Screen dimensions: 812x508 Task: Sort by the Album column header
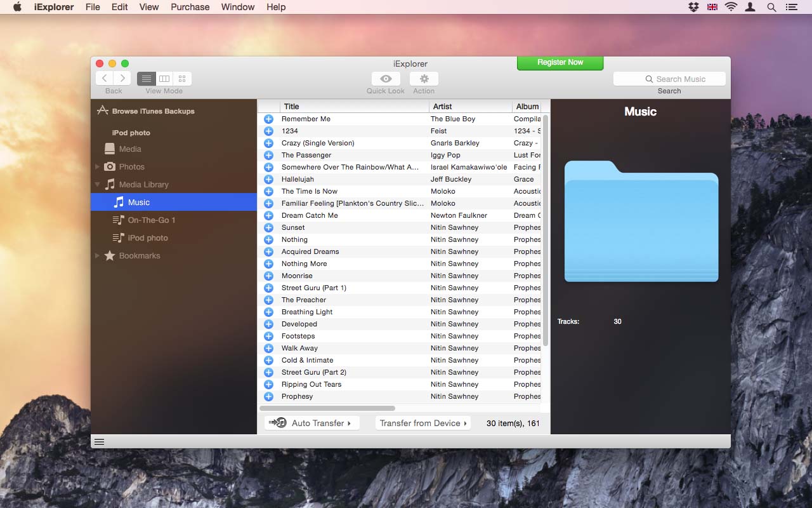527,106
